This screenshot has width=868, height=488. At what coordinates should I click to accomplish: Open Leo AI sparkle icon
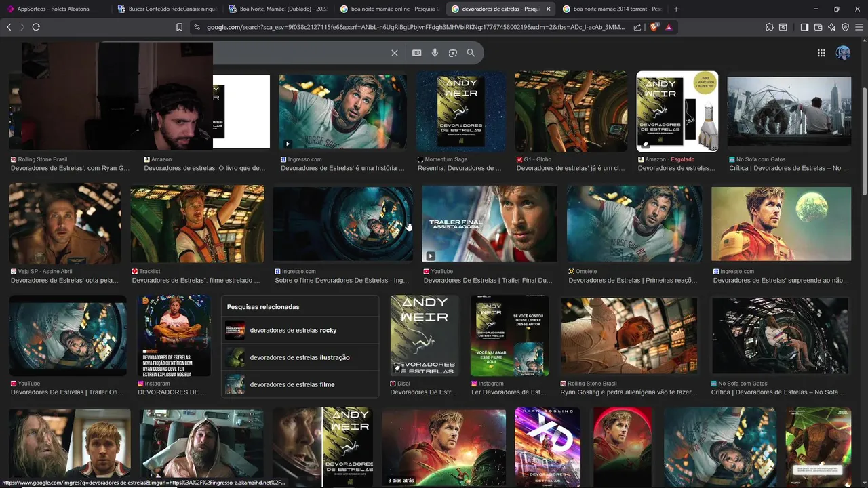(x=831, y=27)
